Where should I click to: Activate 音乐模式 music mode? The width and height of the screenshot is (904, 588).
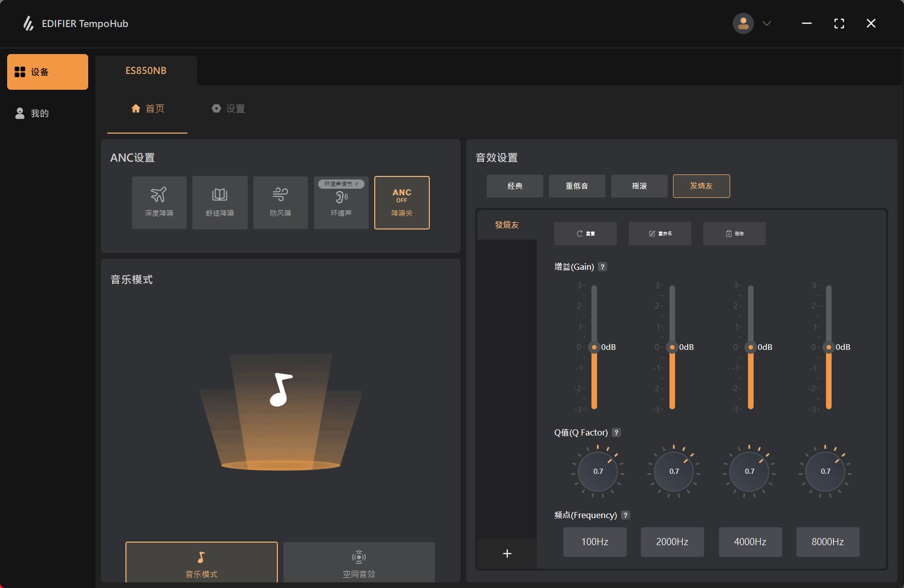[x=201, y=563]
